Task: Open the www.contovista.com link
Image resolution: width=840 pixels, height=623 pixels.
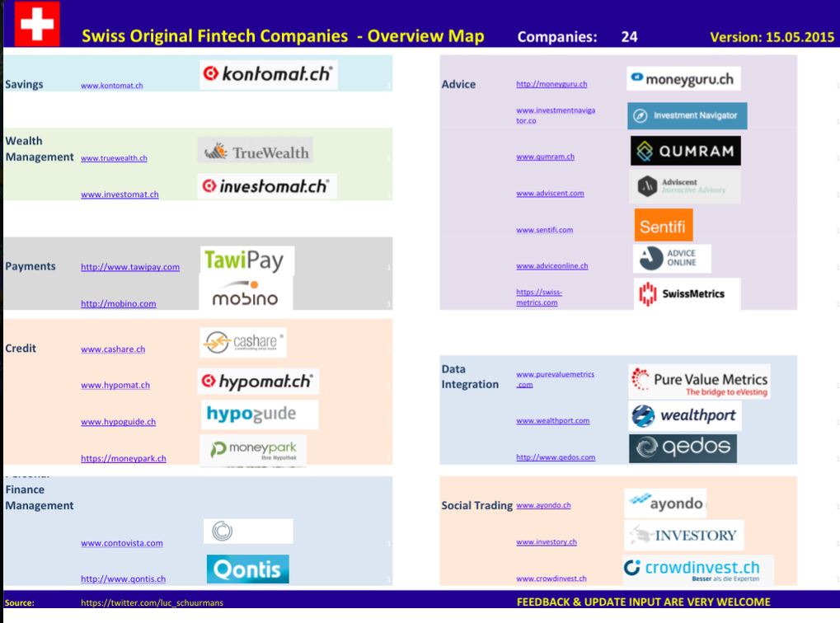Action: coord(122,542)
